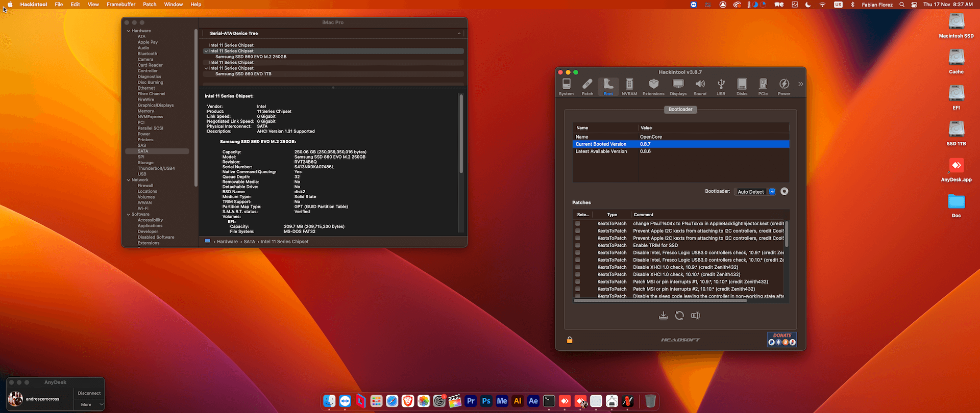Click the AnyDesk Disconnect button
Viewport: 980px width, 413px height.
tap(89, 394)
